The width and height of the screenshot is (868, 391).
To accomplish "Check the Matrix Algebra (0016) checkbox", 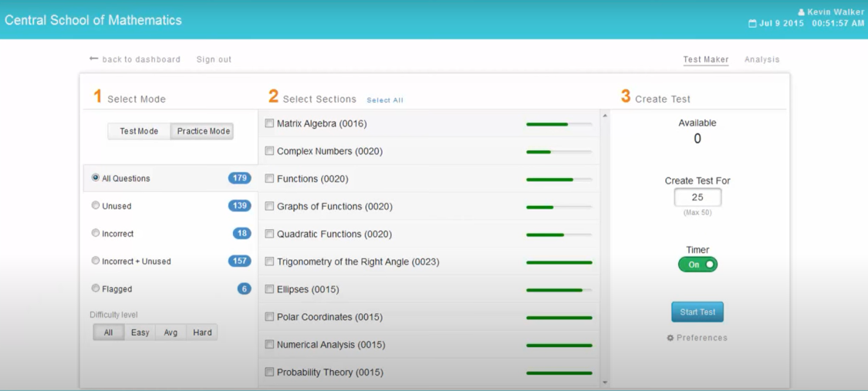I will [x=269, y=123].
